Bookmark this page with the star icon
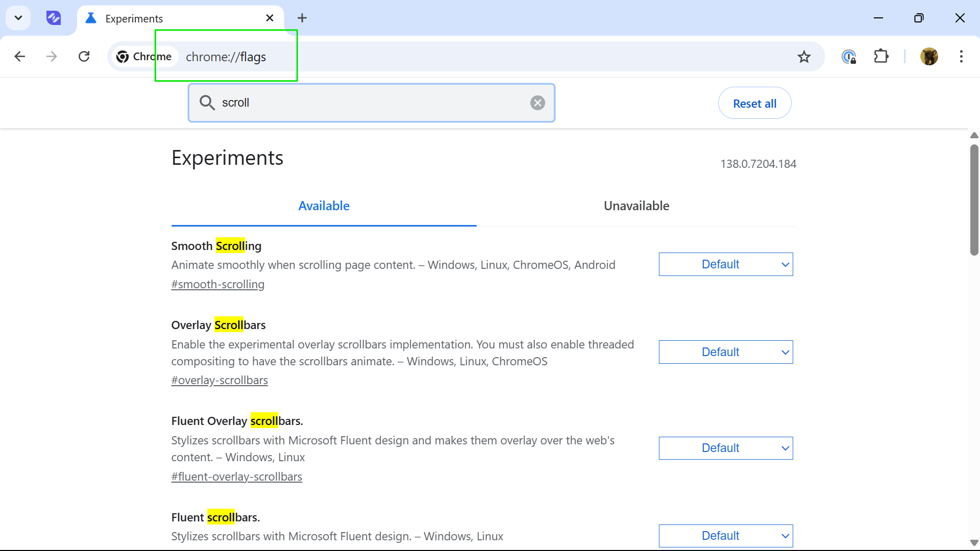This screenshot has height=551, width=980. [x=804, y=57]
